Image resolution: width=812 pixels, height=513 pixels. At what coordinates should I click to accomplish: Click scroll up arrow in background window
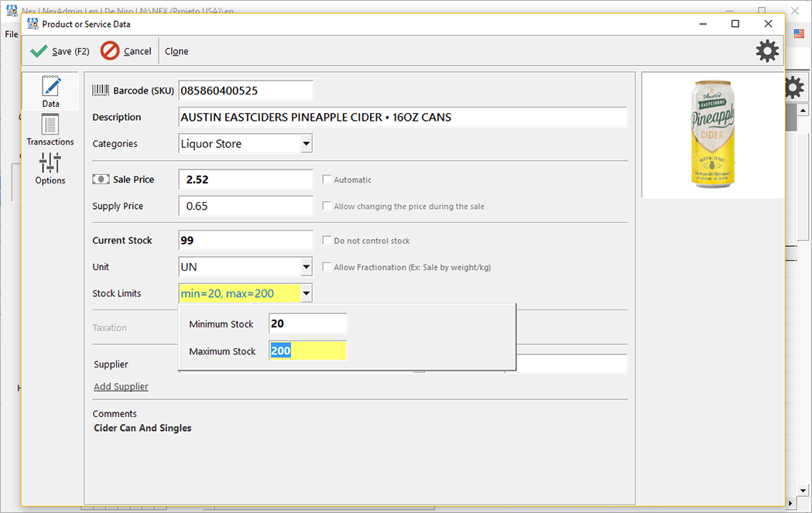803,111
